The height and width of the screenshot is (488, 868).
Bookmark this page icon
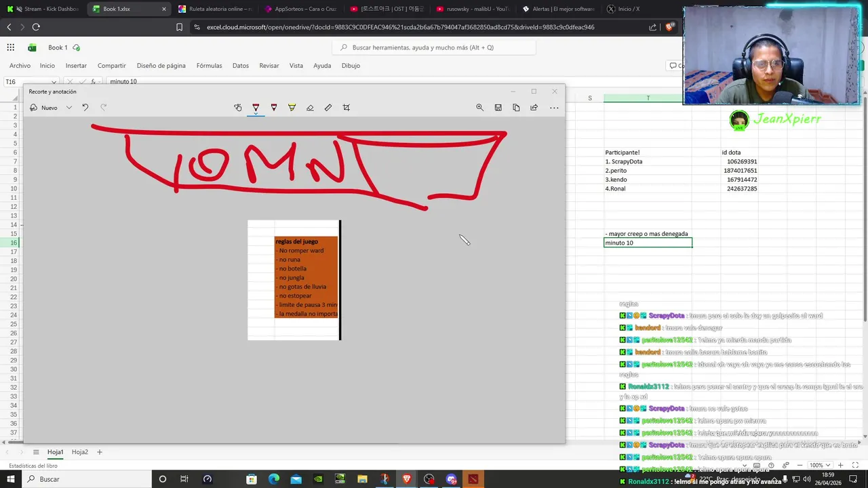click(x=179, y=27)
